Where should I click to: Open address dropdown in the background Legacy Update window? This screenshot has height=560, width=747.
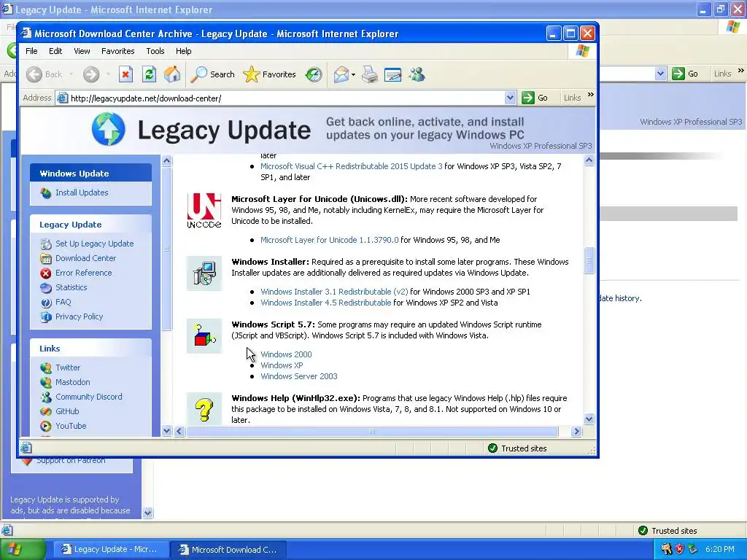[x=660, y=74]
